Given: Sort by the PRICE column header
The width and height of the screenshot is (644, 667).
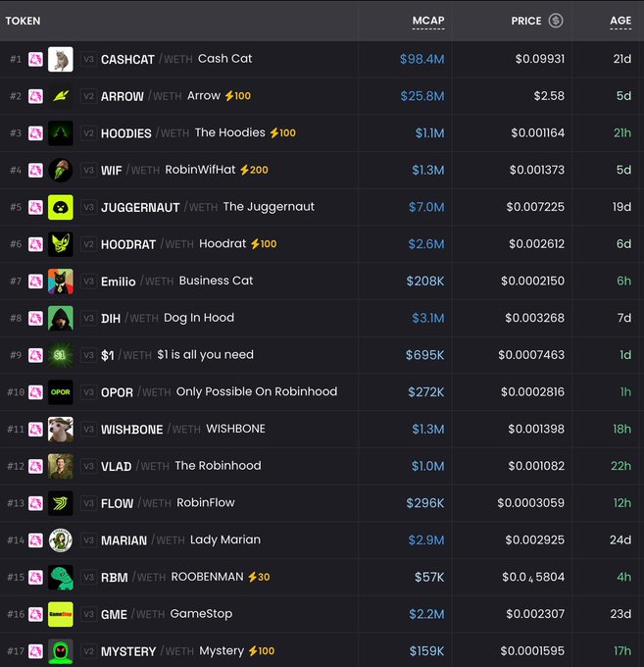Looking at the screenshot, I should pos(526,21).
